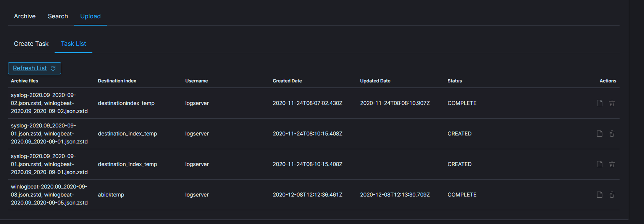This screenshot has width=644, height=224.
Task: Delete the abicktemp task via trash icon
Action: coord(612,195)
